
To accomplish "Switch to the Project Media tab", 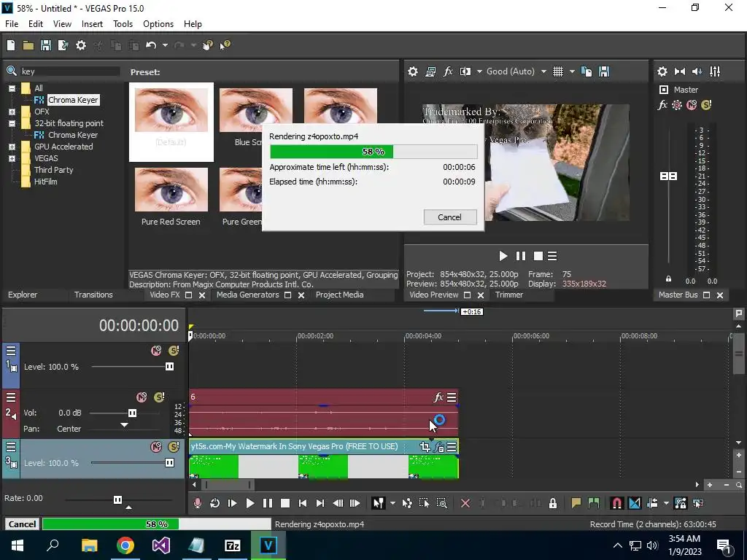I will pos(340,295).
